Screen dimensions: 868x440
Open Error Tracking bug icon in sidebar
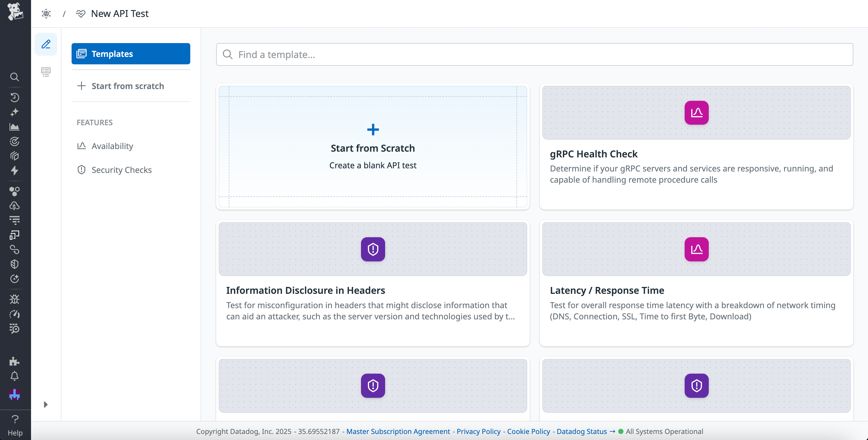(15, 299)
